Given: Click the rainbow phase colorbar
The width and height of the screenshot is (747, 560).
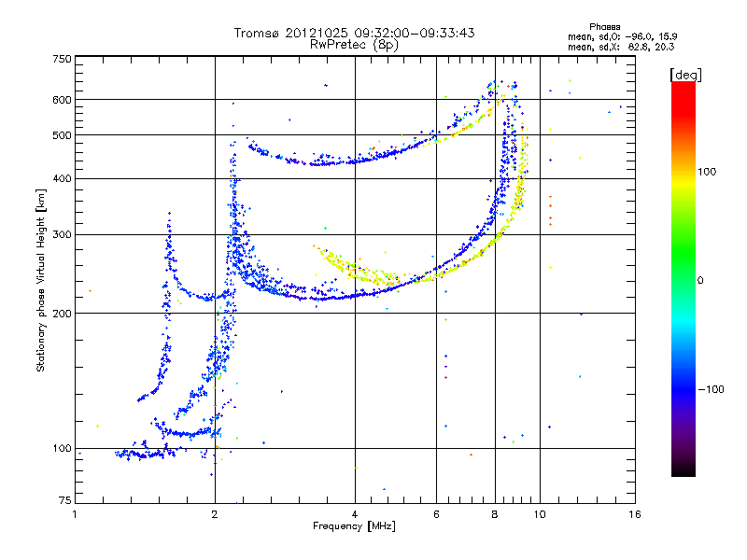Looking at the screenshot, I should [684, 278].
